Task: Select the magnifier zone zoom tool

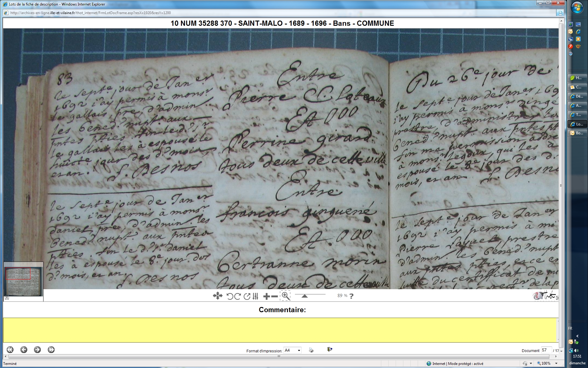Action: click(285, 296)
